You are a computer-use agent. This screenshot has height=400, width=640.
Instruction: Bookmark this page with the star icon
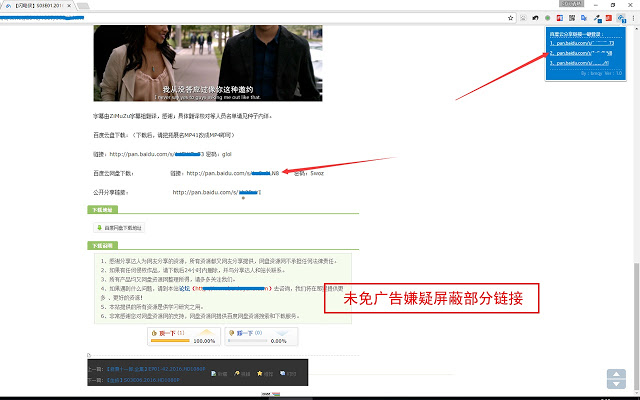[511, 18]
